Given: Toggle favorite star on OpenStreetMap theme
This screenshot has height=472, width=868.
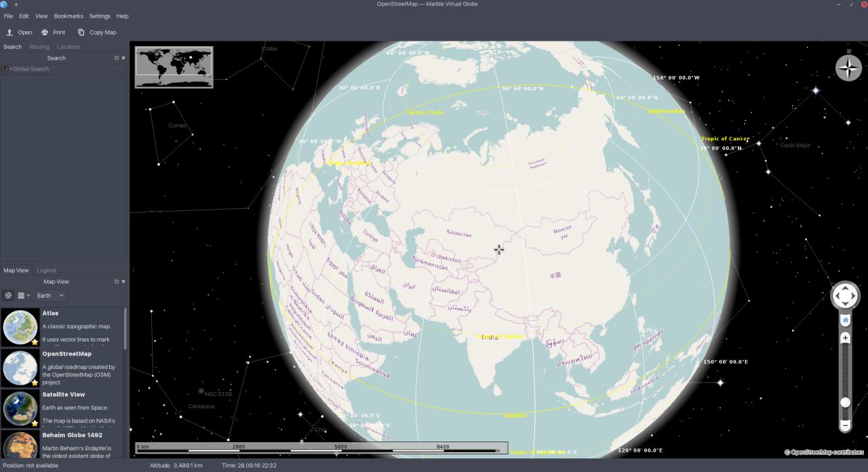Looking at the screenshot, I should (x=35, y=382).
